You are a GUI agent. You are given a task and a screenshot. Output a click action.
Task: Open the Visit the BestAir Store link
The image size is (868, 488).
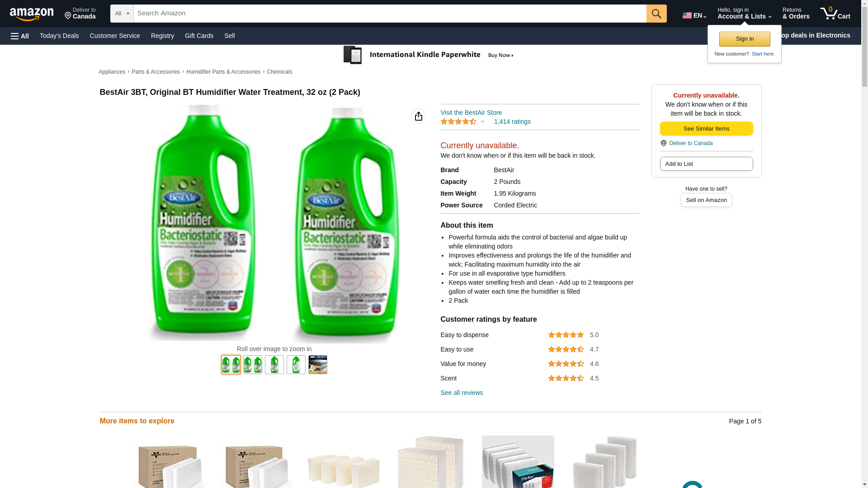pyautogui.click(x=471, y=113)
